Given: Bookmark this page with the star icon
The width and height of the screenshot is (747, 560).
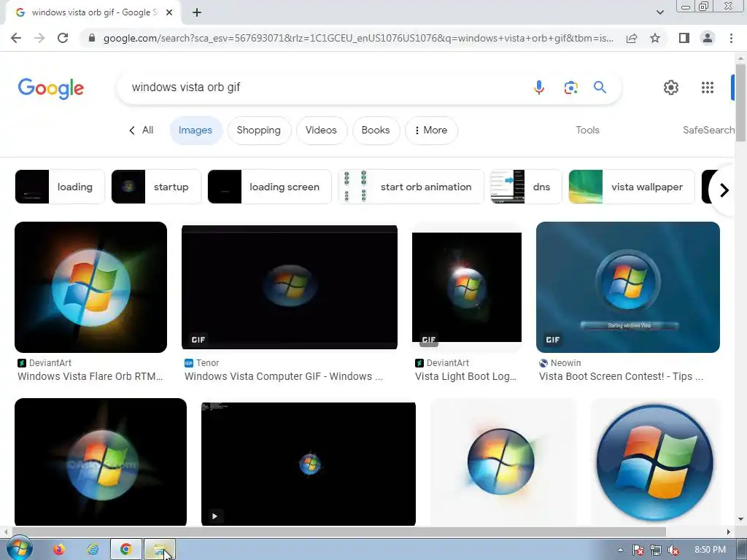Looking at the screenshot, I should 655,38.
